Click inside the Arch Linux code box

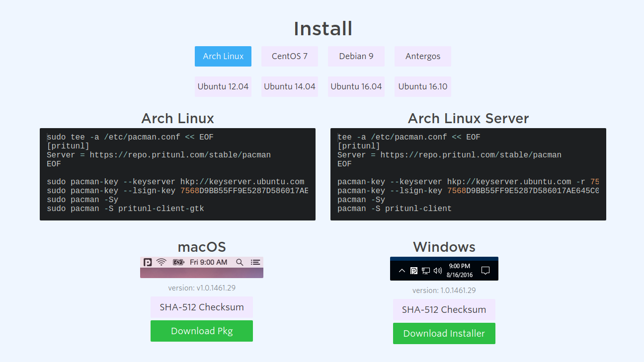click(177, 174)
